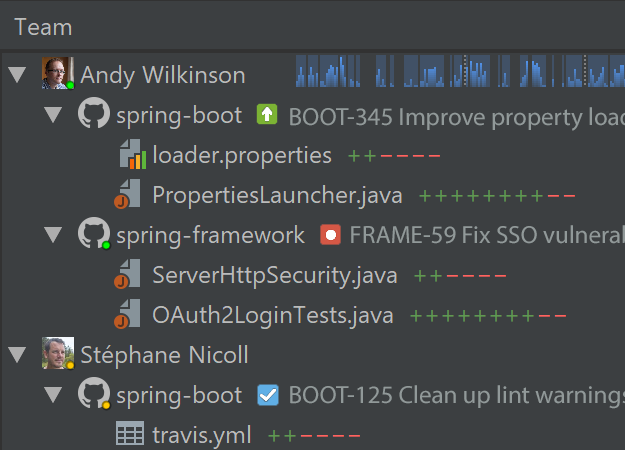The image size is (625, 450).
Task: Click Andy Wilkinson's activity histogram graph
Action: (x=460, y=71)
